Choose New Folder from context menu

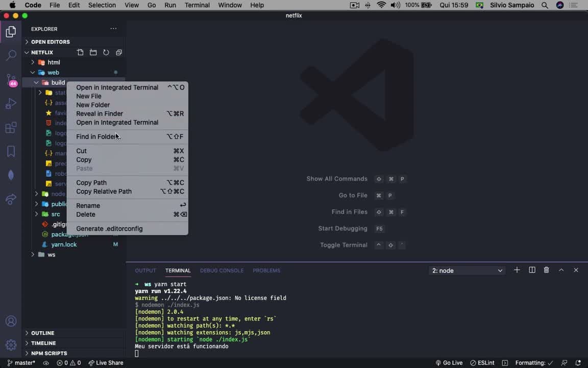point(128,105)
